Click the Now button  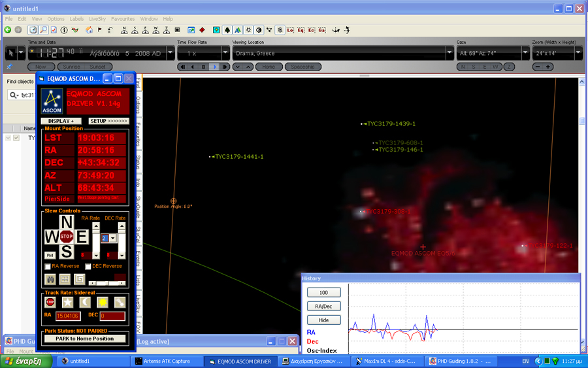pyautogui.click(x=41, y=67)
